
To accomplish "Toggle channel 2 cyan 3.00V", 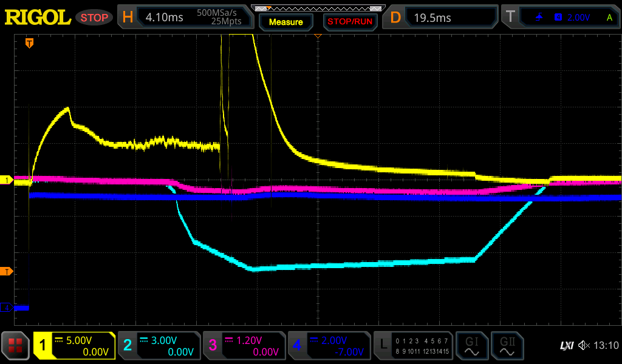I will 159,346.
